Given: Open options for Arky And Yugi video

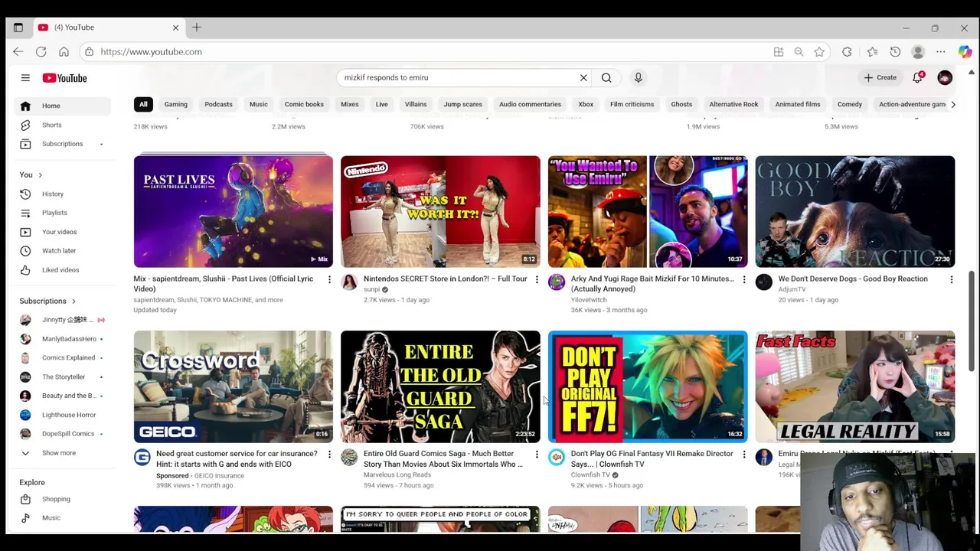Looking at the screenshot, I should (x=743, y=280).
